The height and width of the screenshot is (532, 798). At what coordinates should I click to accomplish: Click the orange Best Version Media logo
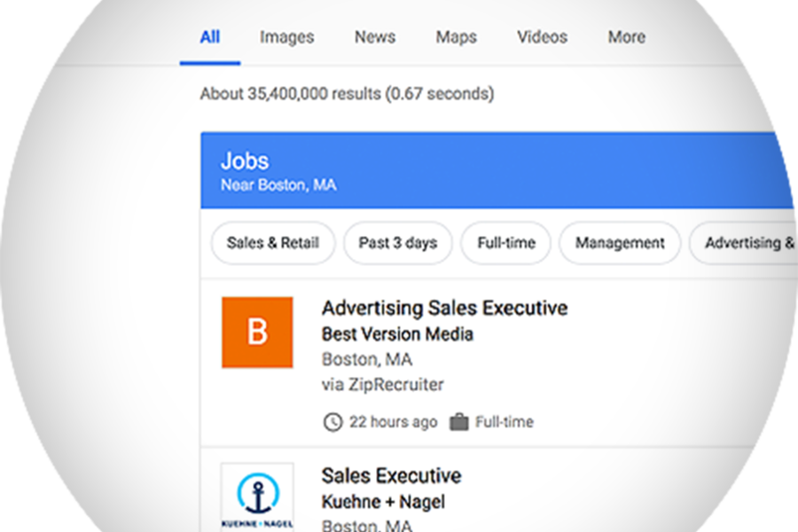[257, 332]
